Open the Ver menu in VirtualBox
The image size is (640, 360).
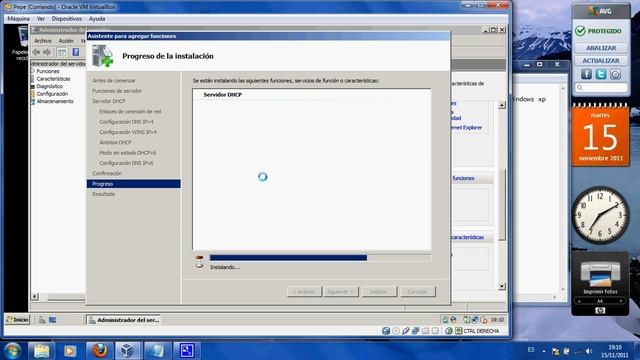[x=40, y=19]
